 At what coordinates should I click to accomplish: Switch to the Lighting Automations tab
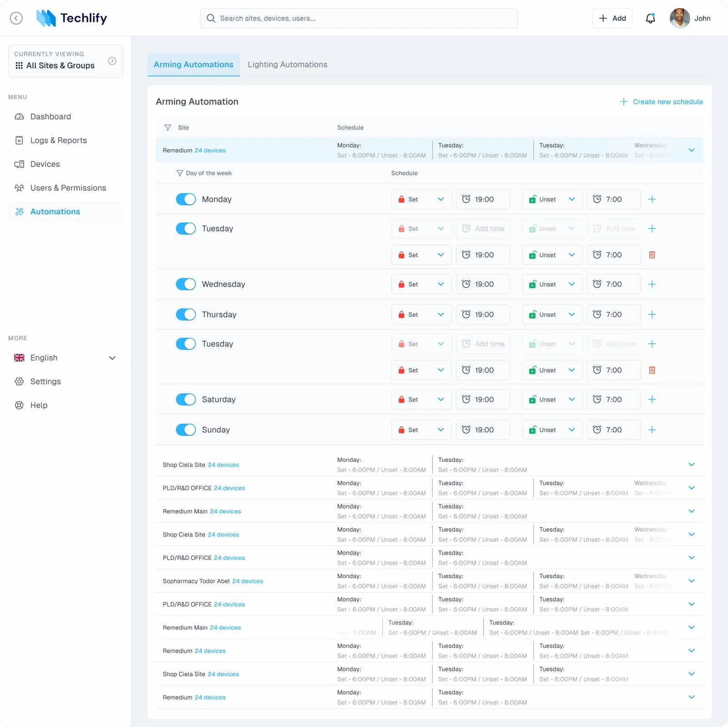[x=288, y=65]
